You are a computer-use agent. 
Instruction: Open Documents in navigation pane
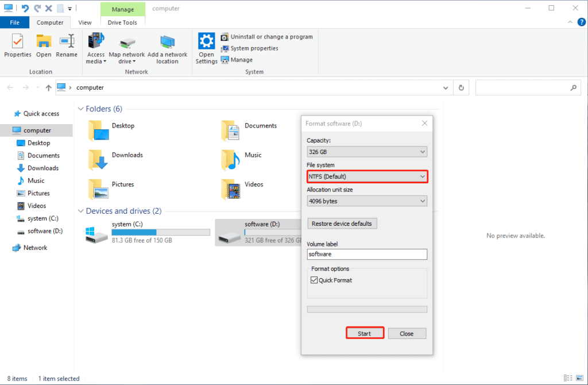click(x=38, y=155)
